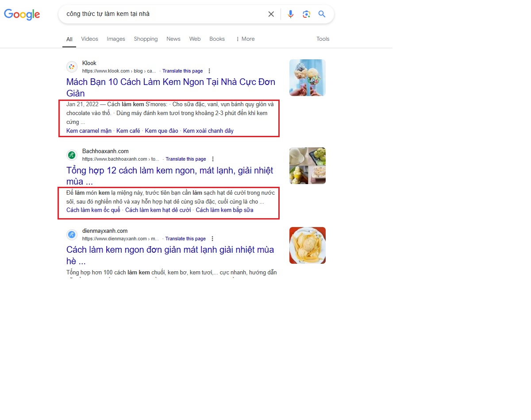Click the 'dienmayxanh.com' site name text

tap(105, 231)
